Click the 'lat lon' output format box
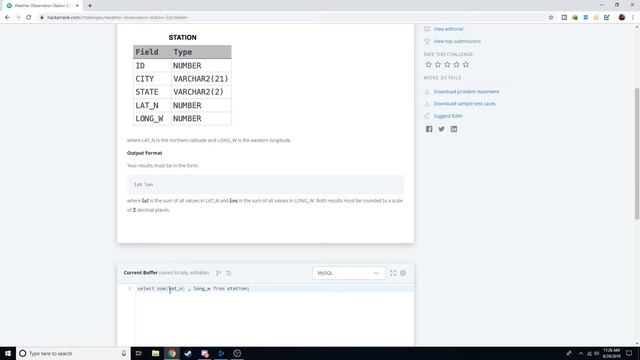Screen dimensions: 640x360 pos(265,184)
